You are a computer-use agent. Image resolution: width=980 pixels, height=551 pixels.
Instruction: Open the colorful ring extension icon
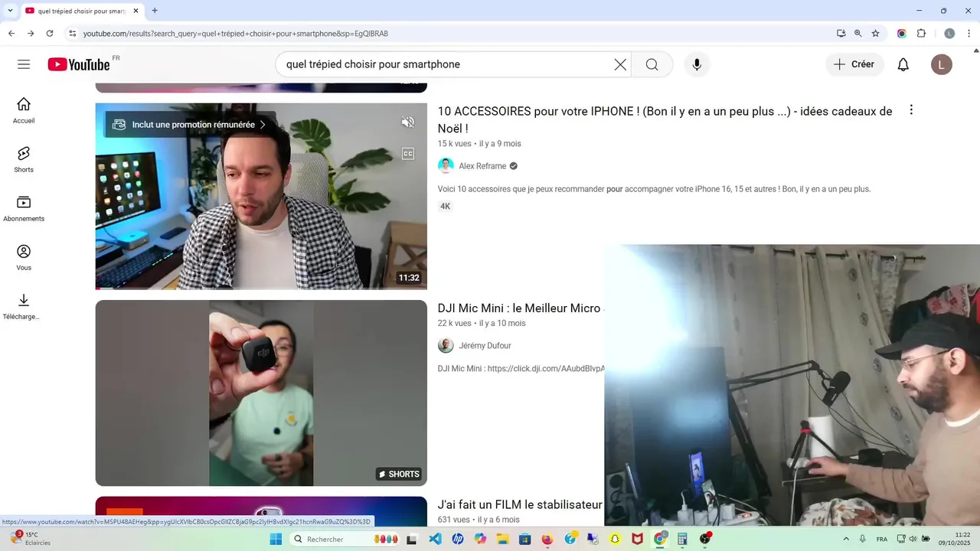902,34
